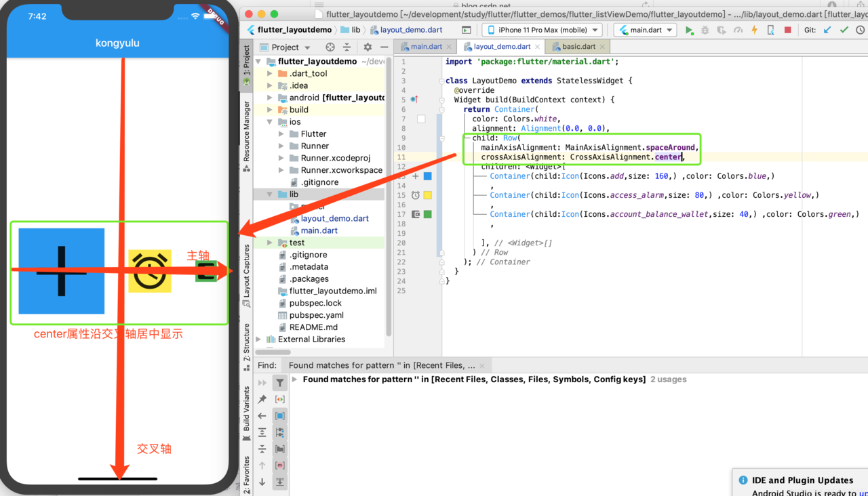Toggle filter funnel icon in Find panel
The height and width of the screenshot is (496, 868).
(279, 383)
